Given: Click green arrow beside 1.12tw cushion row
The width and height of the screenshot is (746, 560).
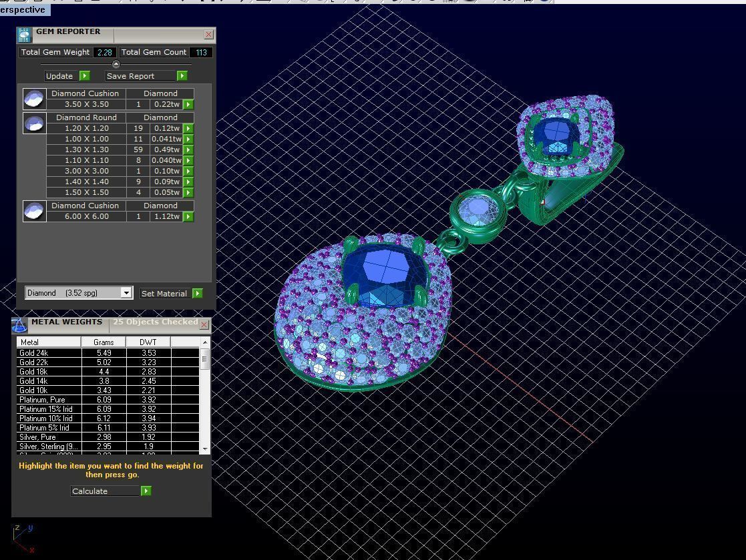Looking at the screenshot, I should pyautogui.click(x=188, y=216).
